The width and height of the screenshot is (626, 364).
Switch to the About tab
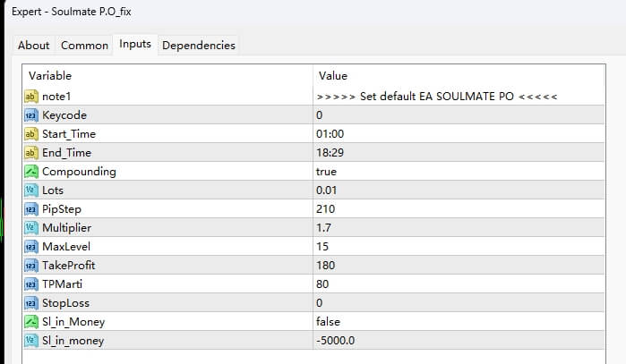[34, 45]
